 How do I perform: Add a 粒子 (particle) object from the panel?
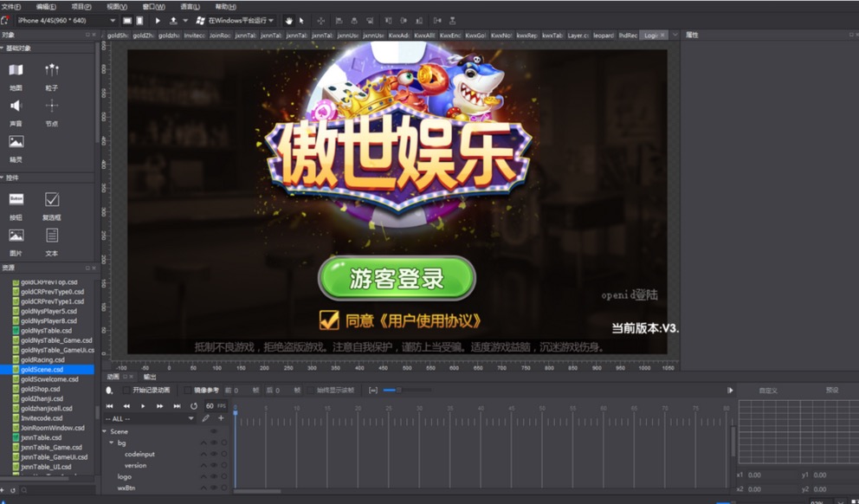pos(52,71)
